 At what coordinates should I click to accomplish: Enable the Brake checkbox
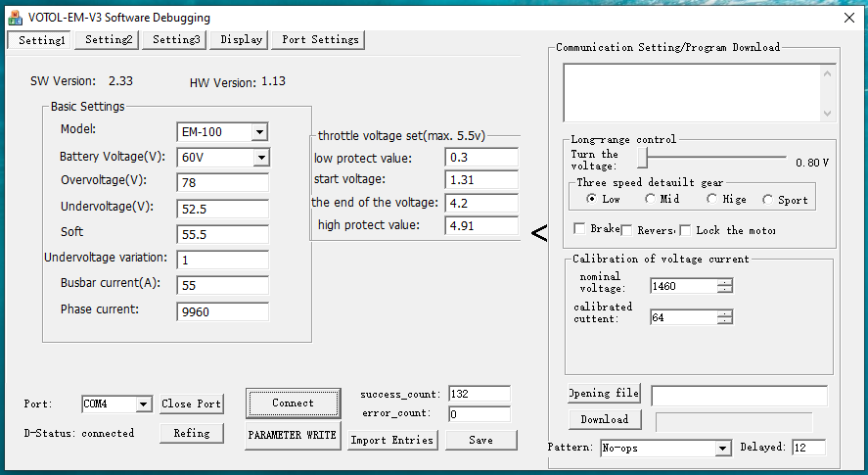coord(580,229)
